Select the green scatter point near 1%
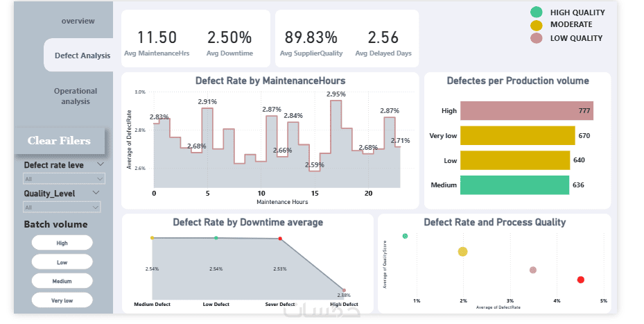The height and width of the screenshot is (324, 644). click(x=405, y=236)
